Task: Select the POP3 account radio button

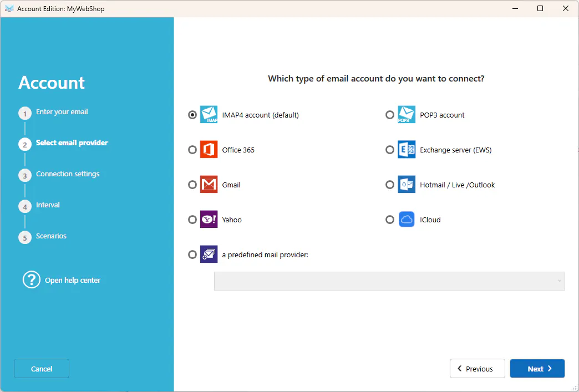Action: (389, 115)
